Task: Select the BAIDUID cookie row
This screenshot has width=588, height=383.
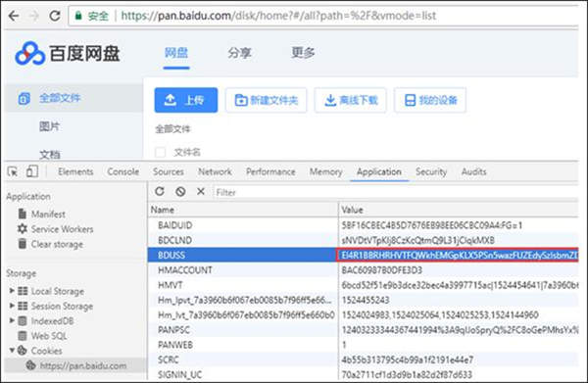Action: pos(363,225)
